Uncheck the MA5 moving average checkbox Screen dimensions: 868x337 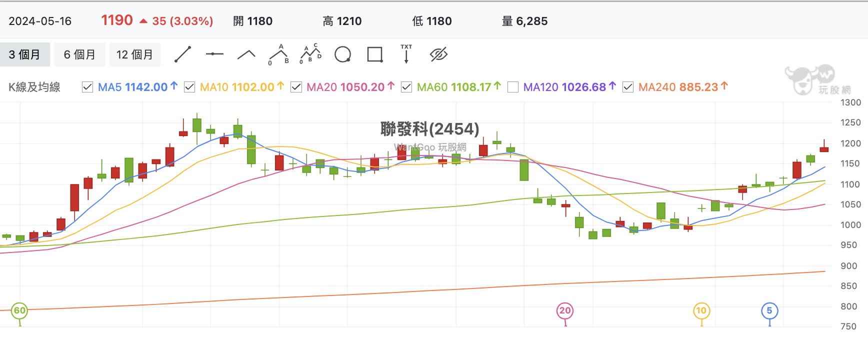pos(87,87)
